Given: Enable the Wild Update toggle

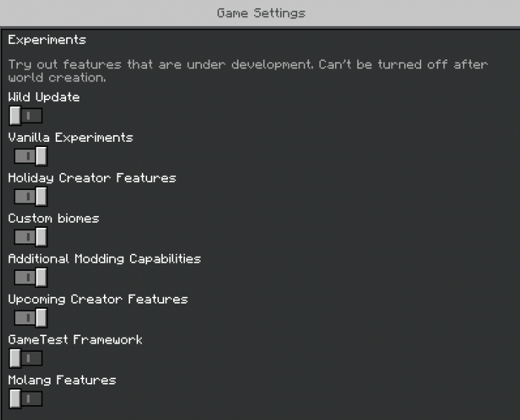Looking at the screenshot, I should click(26, 116).
